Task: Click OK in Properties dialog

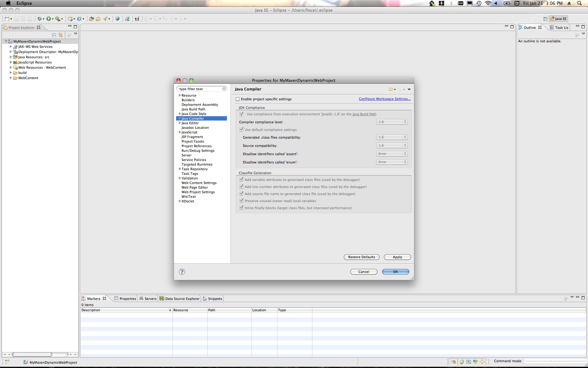Action: point(395,272)
